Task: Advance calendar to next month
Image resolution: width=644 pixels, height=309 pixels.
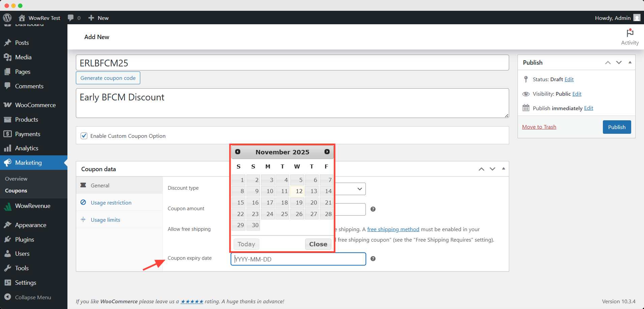Action: click(x=327, y=152)
